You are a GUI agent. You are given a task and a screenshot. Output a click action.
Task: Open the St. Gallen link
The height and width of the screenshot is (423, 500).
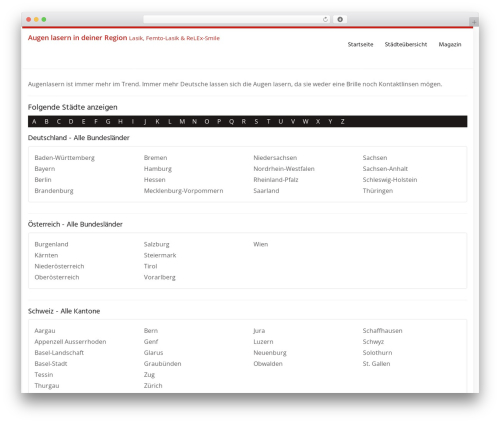click(x=376, y=364)
